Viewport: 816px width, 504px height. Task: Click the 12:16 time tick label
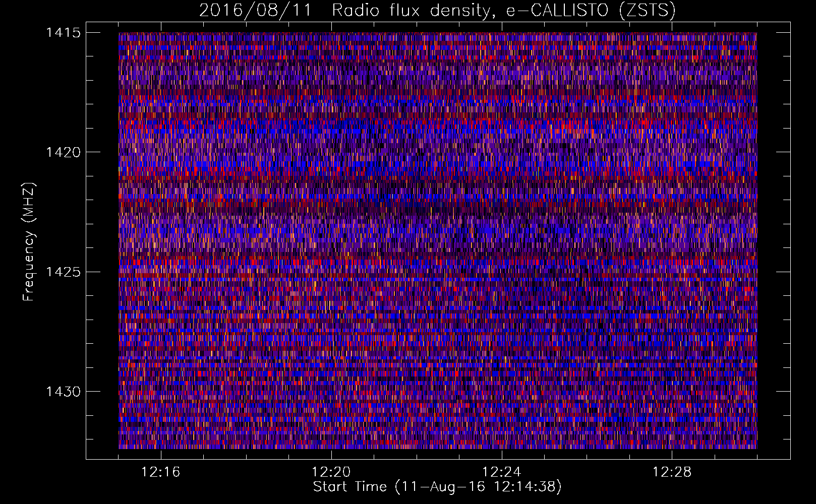(x=161, y=472)
